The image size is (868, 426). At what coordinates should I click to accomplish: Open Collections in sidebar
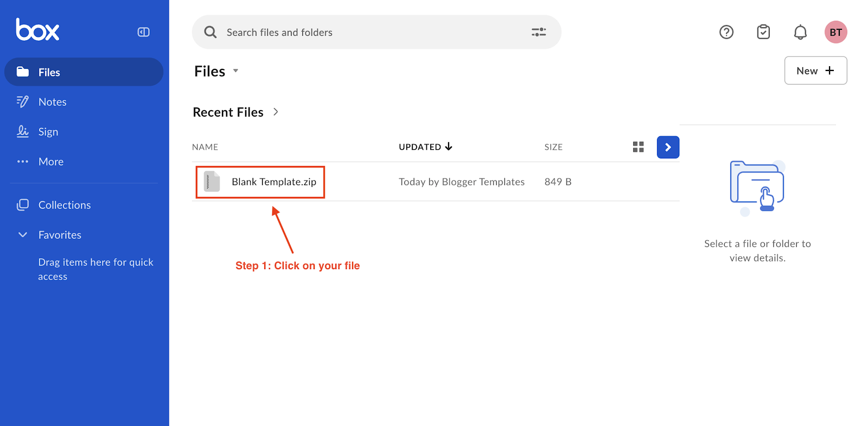point(65,205)
